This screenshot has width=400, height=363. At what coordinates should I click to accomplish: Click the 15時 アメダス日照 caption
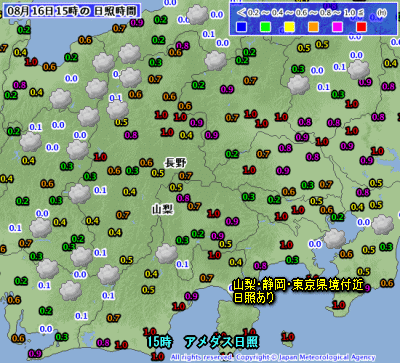tap(203, 342)
